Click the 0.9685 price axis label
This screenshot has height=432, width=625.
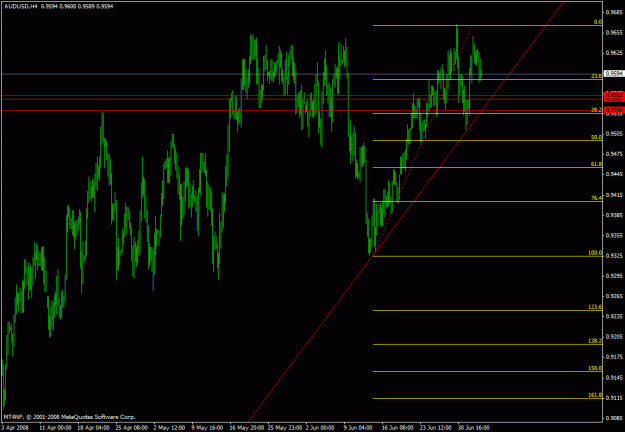click(x=614, y=12)
